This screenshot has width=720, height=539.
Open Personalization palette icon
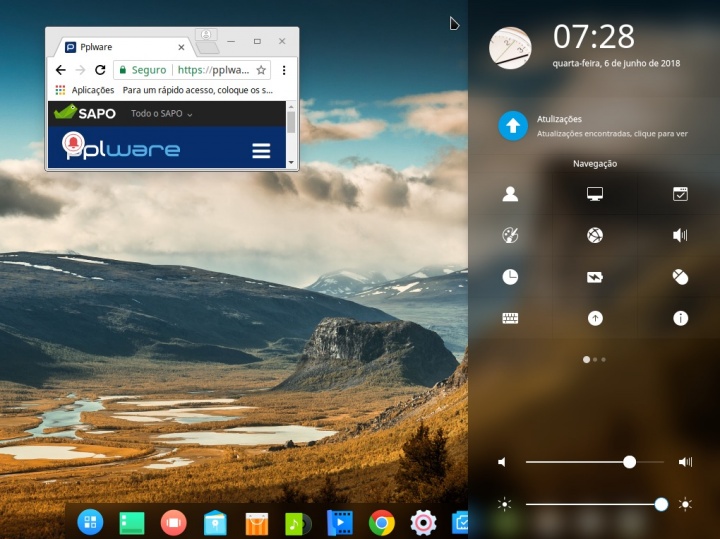tap(510, 236)
